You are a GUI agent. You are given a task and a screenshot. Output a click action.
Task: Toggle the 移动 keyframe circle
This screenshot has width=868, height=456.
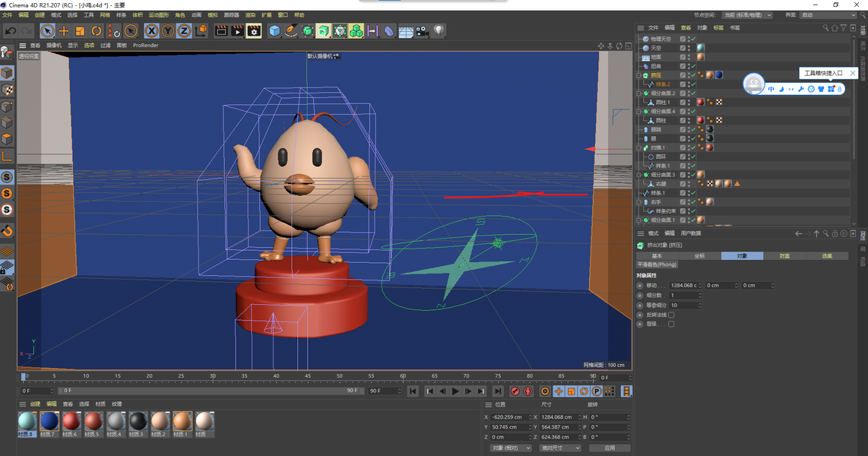tap(640, 286)
